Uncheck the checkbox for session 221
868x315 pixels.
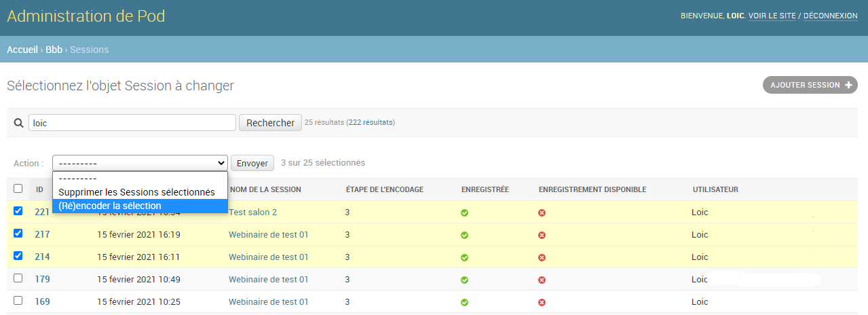click(x=18, y=211)
